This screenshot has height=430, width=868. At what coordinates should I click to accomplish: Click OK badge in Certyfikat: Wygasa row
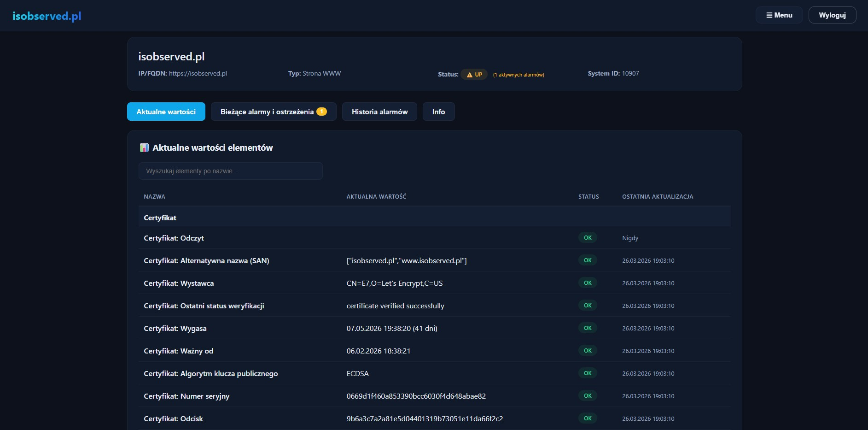click(588, 328)
